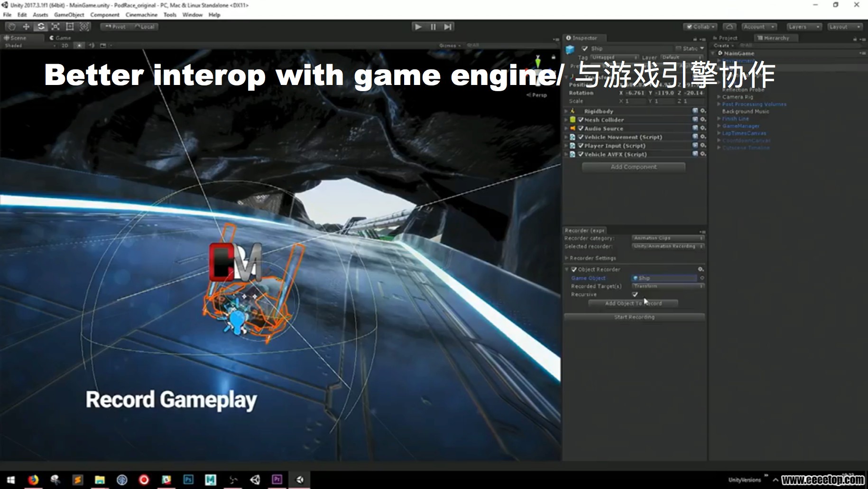Viewport: 868px width, 489px height.
Task: Toggle Pivot handle position mode
Action: coord(115,27)
